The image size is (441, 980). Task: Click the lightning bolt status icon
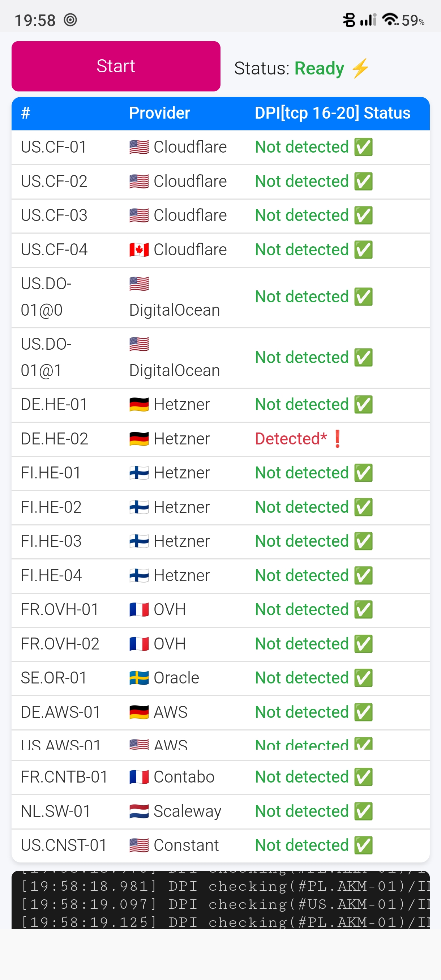pos(360,68)
